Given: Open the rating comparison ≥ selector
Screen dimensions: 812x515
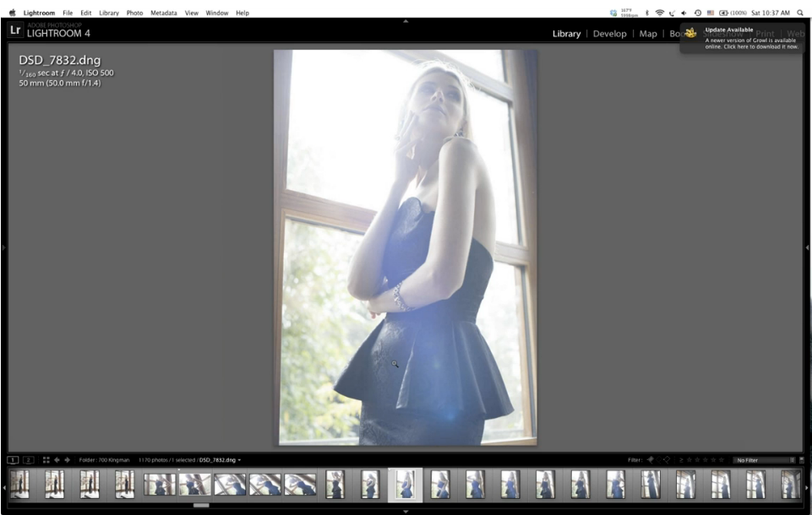Looking at the screenshot, I should coord(681,459).
